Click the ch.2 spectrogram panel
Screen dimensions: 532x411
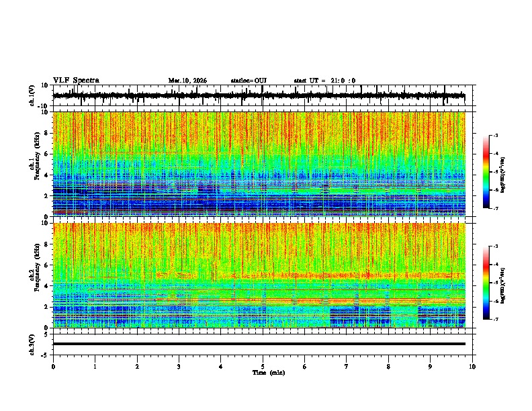(259, 275)
